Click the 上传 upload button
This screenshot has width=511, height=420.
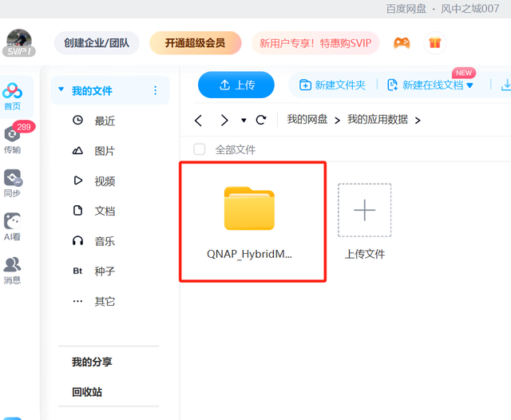click(x=236, y=85)
